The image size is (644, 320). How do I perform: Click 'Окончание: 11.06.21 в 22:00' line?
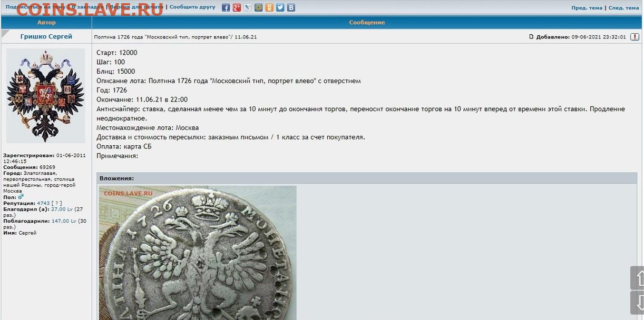142,100
